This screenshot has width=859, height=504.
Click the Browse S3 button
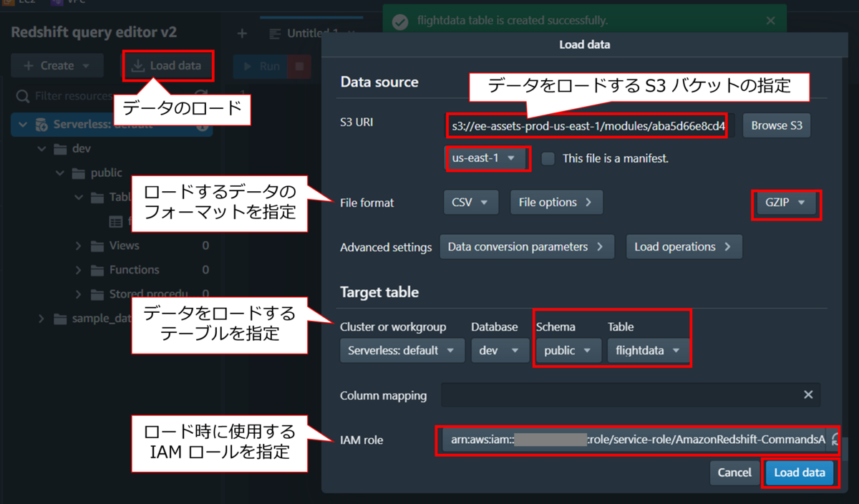coord(777,126)
